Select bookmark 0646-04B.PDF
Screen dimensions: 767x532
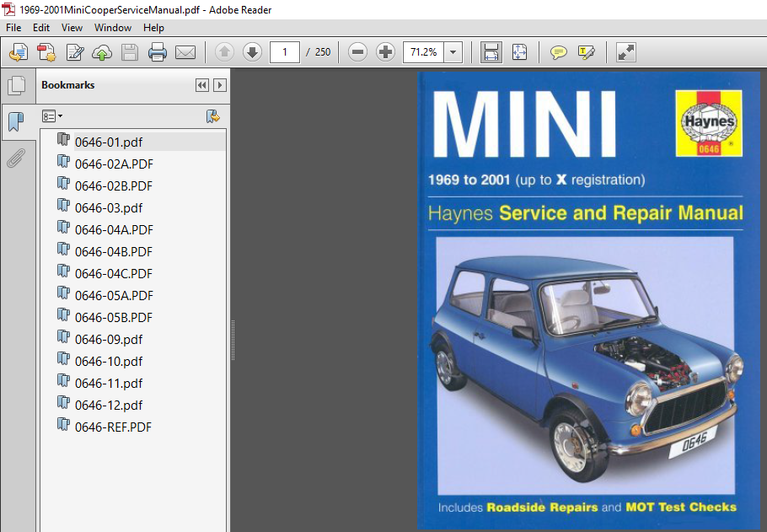pos(114,252)
